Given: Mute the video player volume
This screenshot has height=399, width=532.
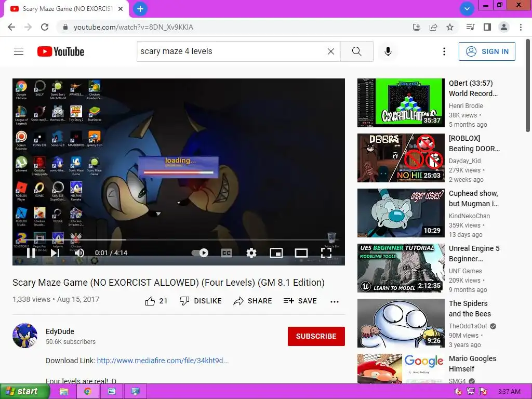Looking at the screenshot, I should pos(79,253).
